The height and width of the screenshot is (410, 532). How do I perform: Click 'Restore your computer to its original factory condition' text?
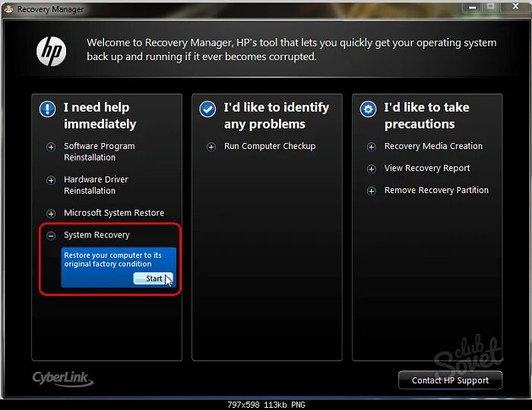click(112, 259)
